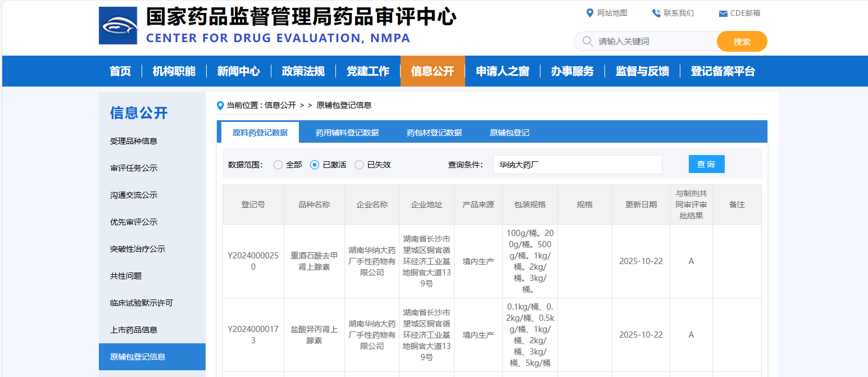Click the CDE fish logo
868x377 pixels.
click(x=117, y=25)
